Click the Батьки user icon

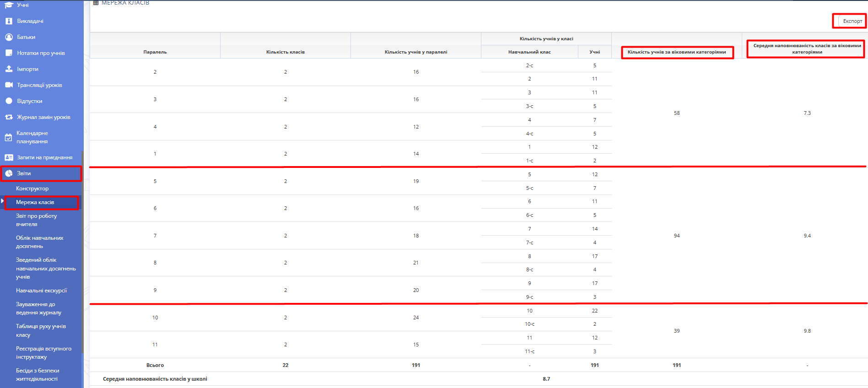pyautogui.click(x=9, y=37)
